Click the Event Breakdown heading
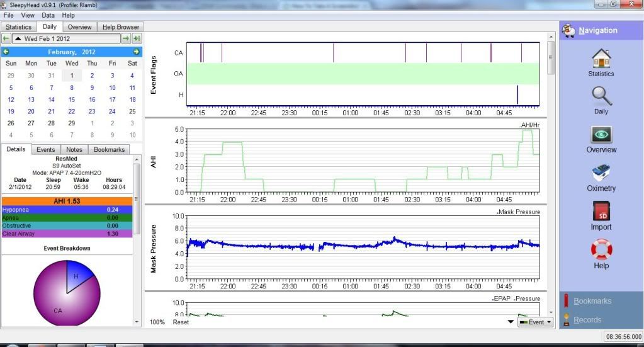The image size is (644, 347). pos(67,249)
